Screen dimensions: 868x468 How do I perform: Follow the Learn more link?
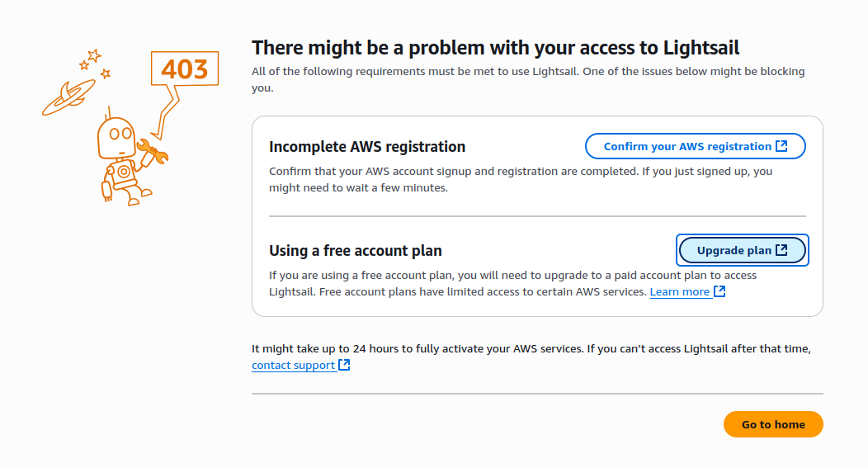pyautogui.click(x=680, y=292)
